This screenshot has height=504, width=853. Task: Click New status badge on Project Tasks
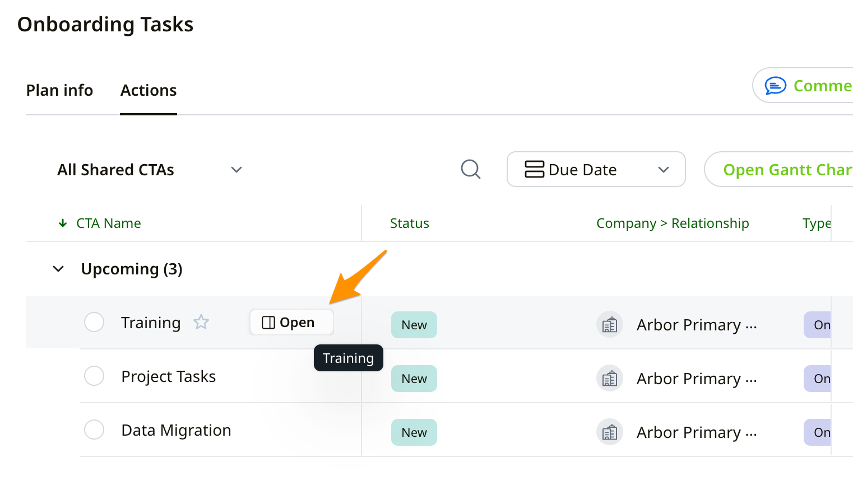pyautogui.click(x=414, y=379)
